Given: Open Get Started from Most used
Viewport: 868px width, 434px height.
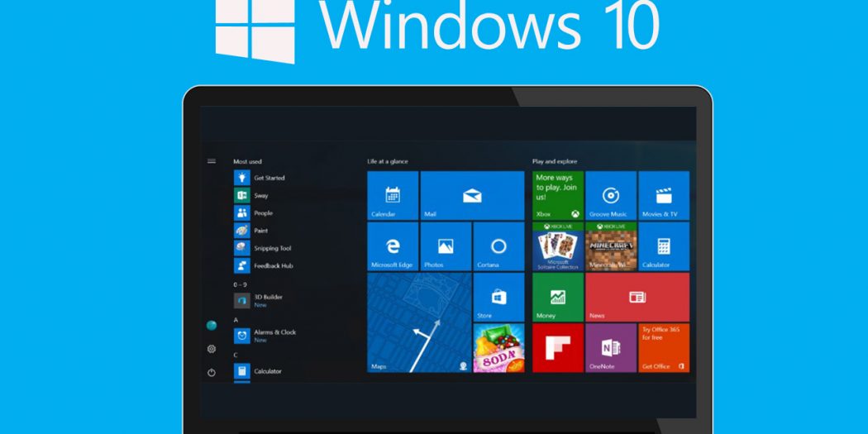Looking at the screenshot, I should tap(259, 178).
